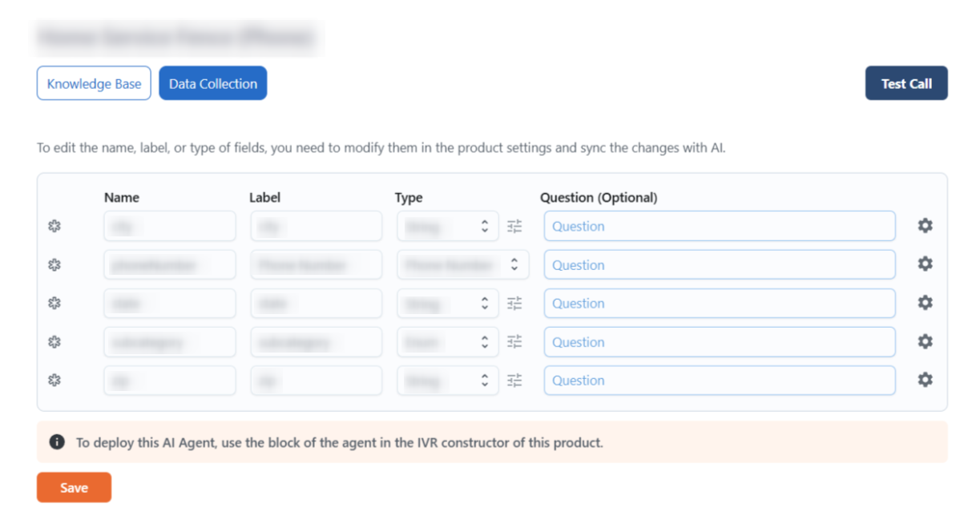Screen dimensions: 980x516
Task: Click the settings gear in the first row
Action: point(925,226)
